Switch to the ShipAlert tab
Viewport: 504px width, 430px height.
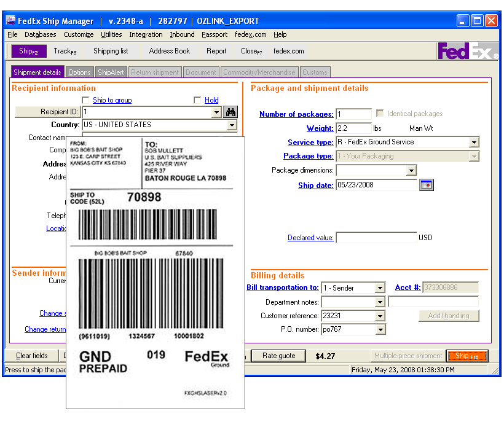tap(111, 72)
